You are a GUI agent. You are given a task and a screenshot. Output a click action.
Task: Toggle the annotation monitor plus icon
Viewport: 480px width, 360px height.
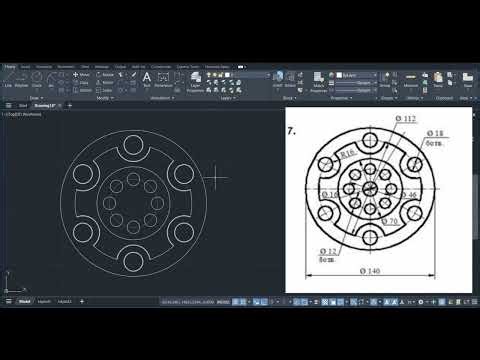point(434,302)
